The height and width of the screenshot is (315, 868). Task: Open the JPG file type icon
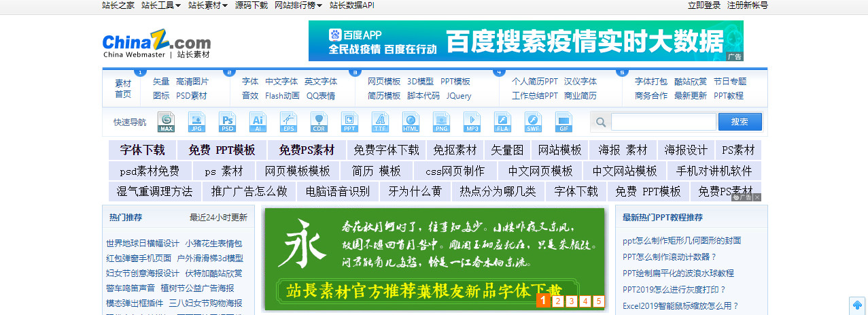pos(197,122)
